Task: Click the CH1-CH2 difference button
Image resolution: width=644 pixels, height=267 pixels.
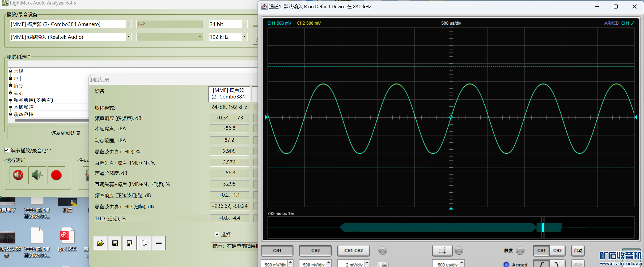Action: (x=353, y=251)
